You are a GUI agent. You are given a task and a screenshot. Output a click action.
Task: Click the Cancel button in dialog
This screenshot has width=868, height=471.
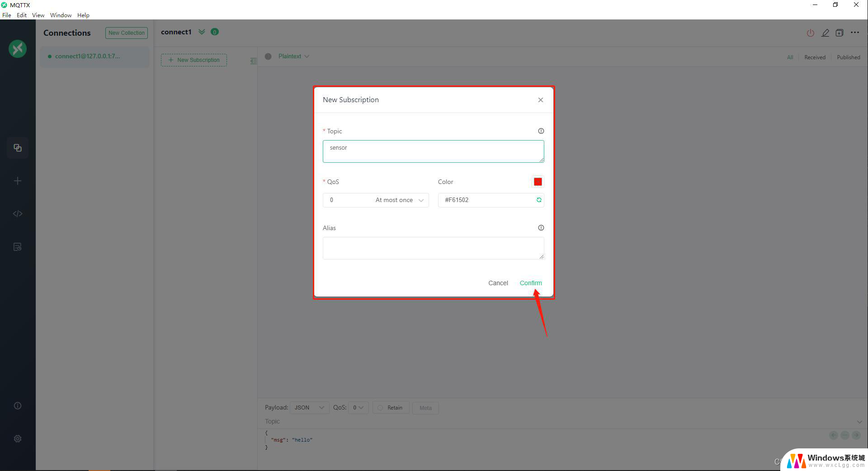point(498,283)
